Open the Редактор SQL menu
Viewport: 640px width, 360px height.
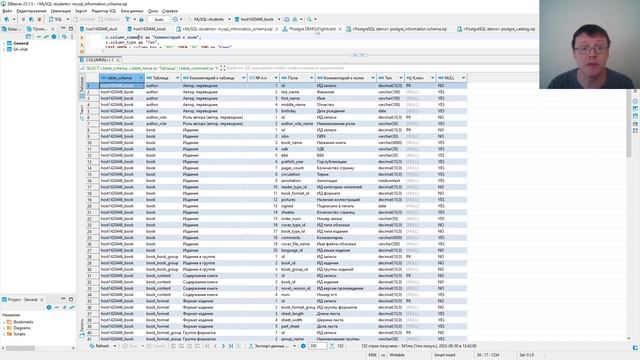104,11
